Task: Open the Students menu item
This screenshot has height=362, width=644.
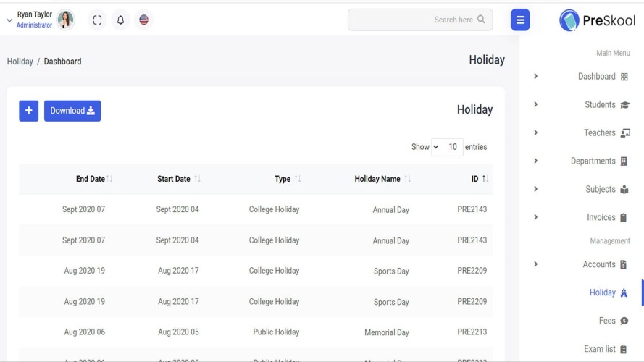Action: (x=600, y=105)
